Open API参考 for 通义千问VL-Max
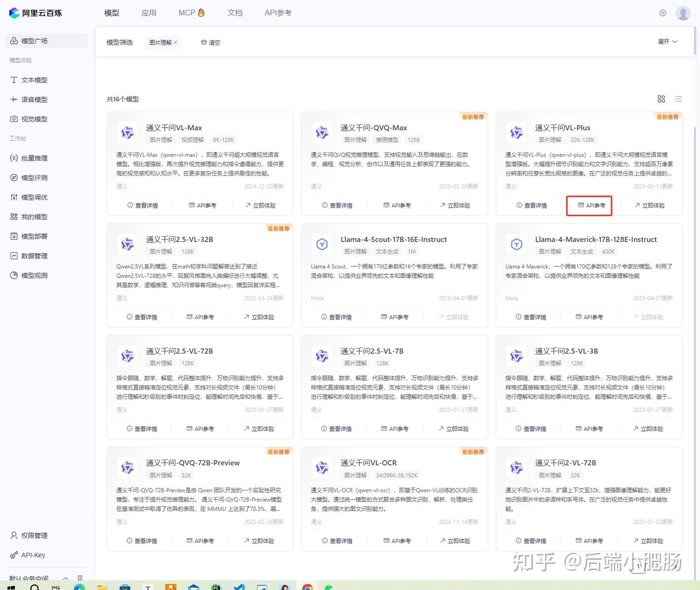700x590 pixels. (203, 206)
